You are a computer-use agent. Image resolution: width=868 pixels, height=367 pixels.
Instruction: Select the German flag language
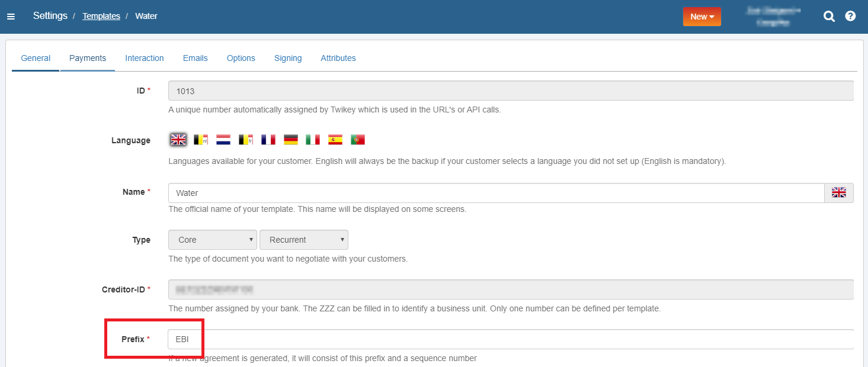(290, 140)
